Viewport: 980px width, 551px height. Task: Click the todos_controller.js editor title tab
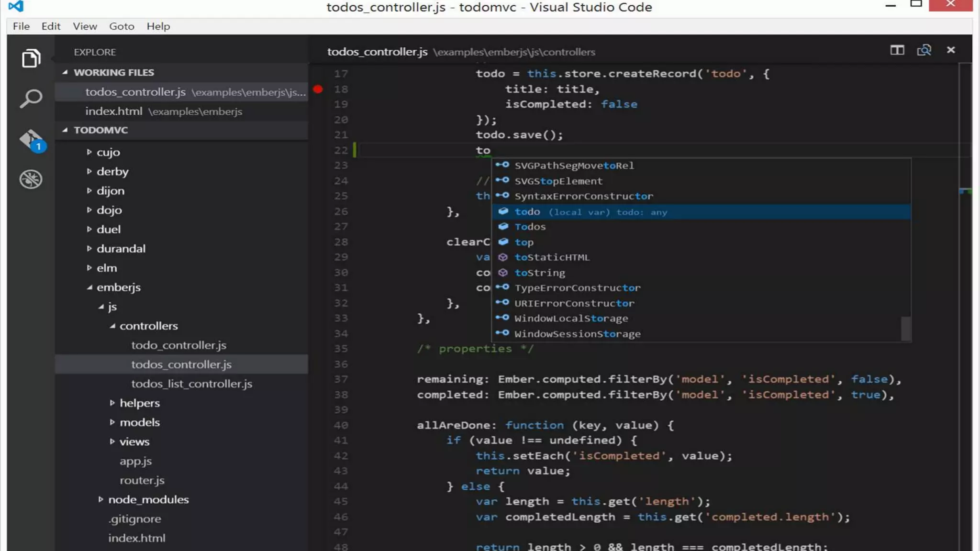[x=377, y=52]
